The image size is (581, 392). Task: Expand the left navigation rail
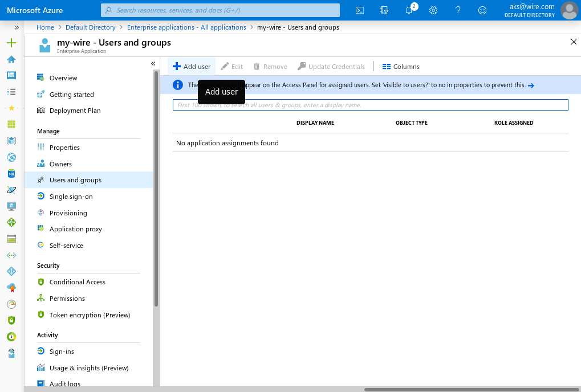(x=17, y=27)
